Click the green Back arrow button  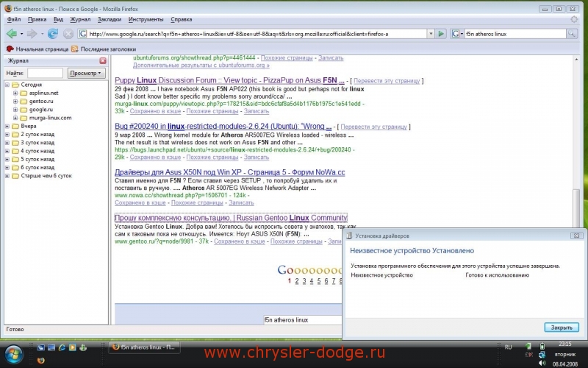(12, 34)
